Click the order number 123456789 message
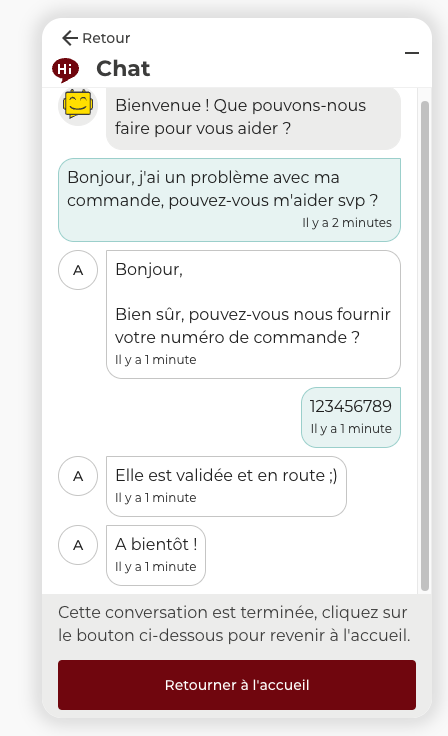 pos(351,417)
